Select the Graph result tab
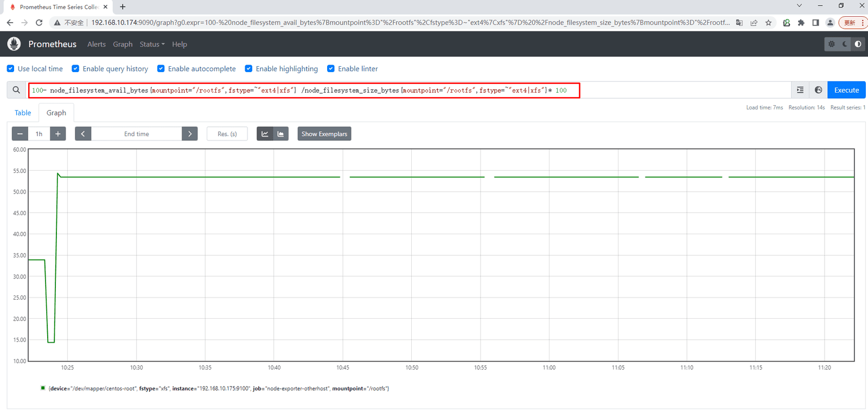868x413 pixels. tap(56, 113)
